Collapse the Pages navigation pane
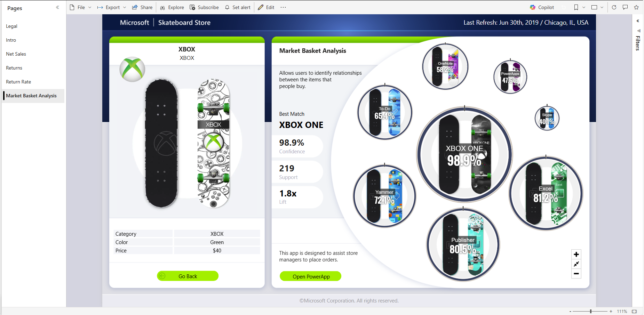Viewport: 644px width, 315px height. point(57,7)
